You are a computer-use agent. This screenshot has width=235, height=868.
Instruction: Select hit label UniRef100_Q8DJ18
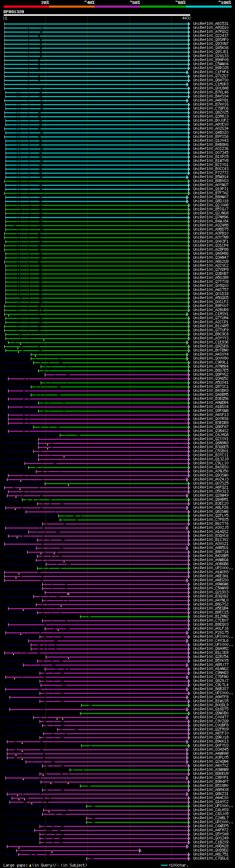pos(211,201)
